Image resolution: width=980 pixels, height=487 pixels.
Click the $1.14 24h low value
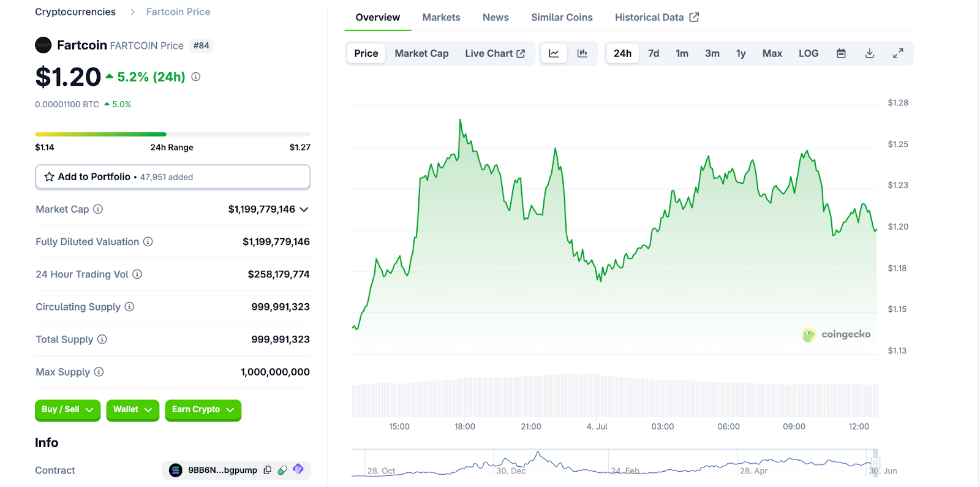[45, 147]
